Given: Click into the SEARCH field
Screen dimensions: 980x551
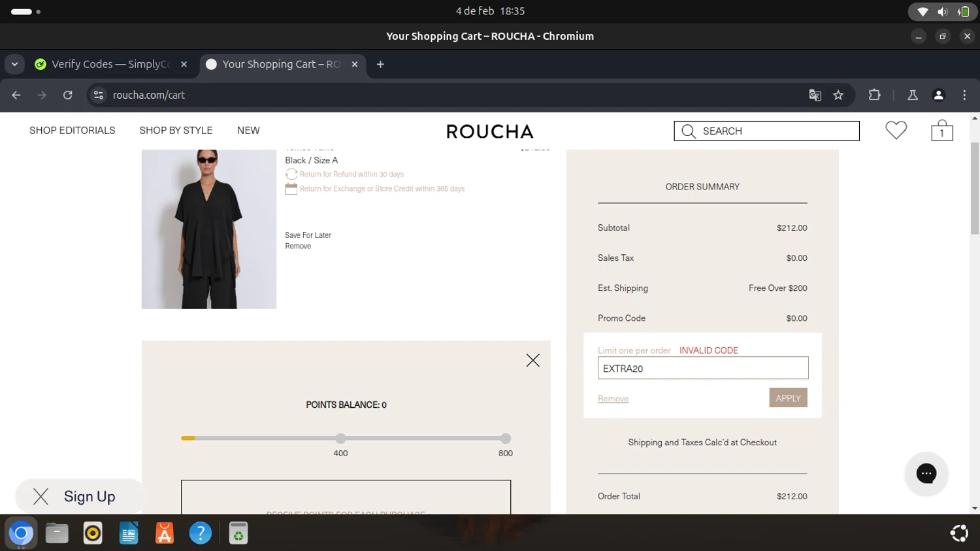Looking at the screenshot, I should point(766,131).
